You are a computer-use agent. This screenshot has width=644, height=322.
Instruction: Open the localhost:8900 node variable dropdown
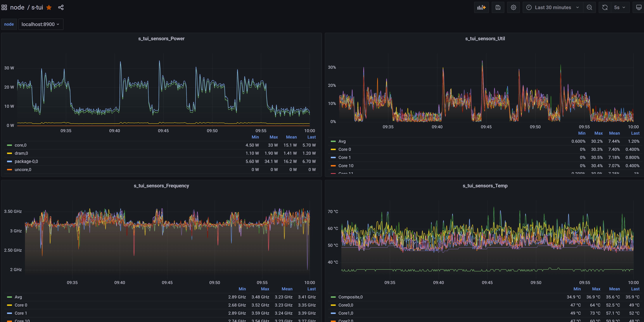[x=41, y=24]
